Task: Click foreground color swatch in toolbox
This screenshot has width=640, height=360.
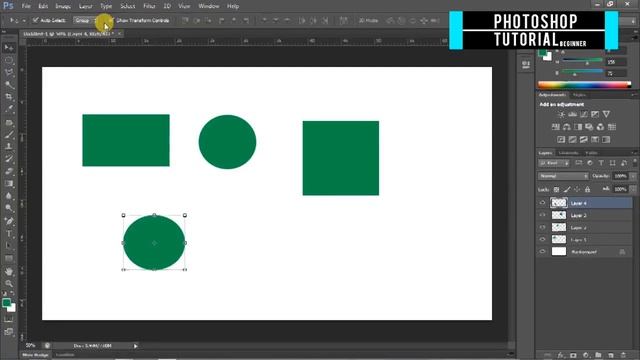Action: [x=6, y=303]
